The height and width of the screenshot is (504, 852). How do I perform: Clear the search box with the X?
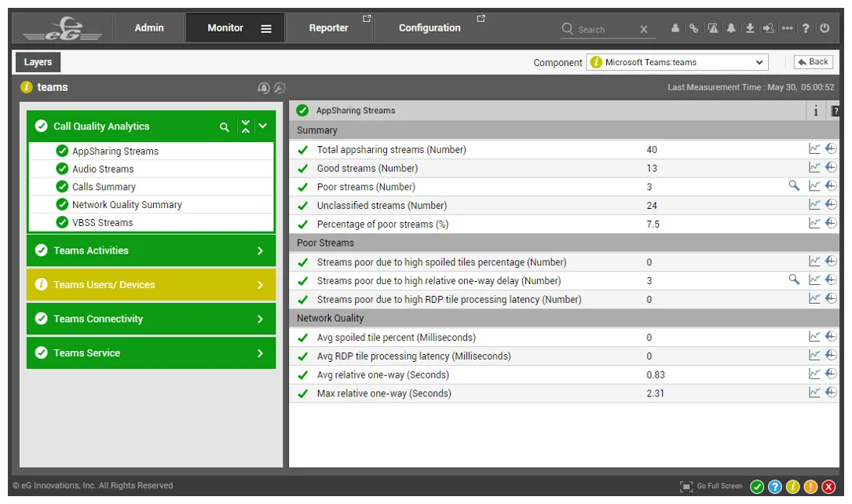(x=644, y=29)
